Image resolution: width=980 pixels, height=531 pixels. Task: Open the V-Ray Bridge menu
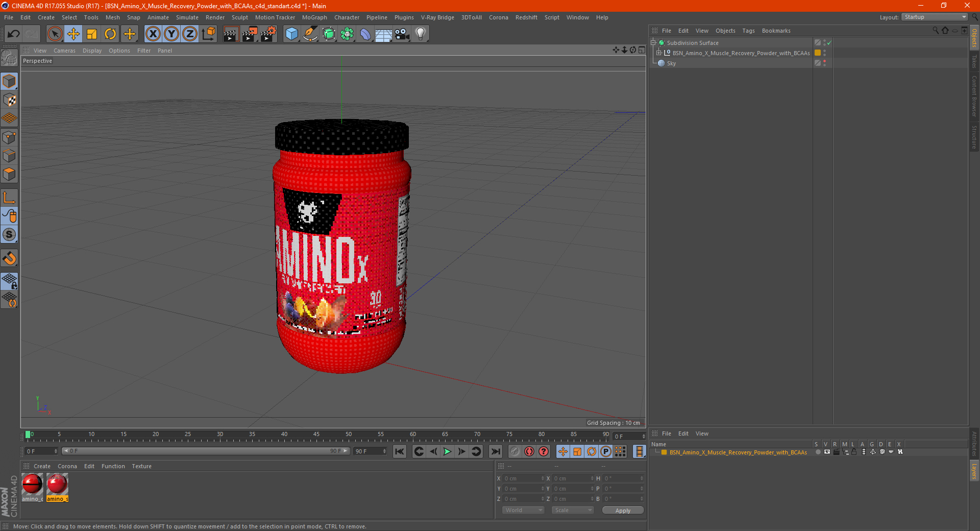[437, 17]
